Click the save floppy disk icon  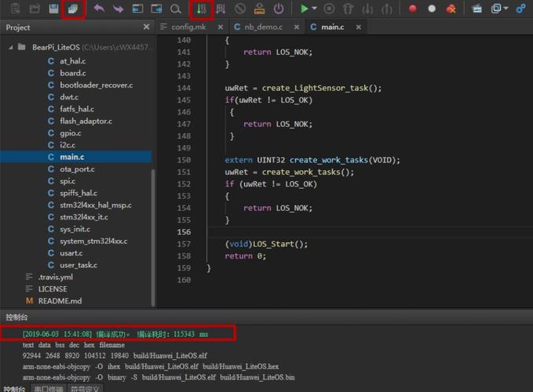coord(53,9)
